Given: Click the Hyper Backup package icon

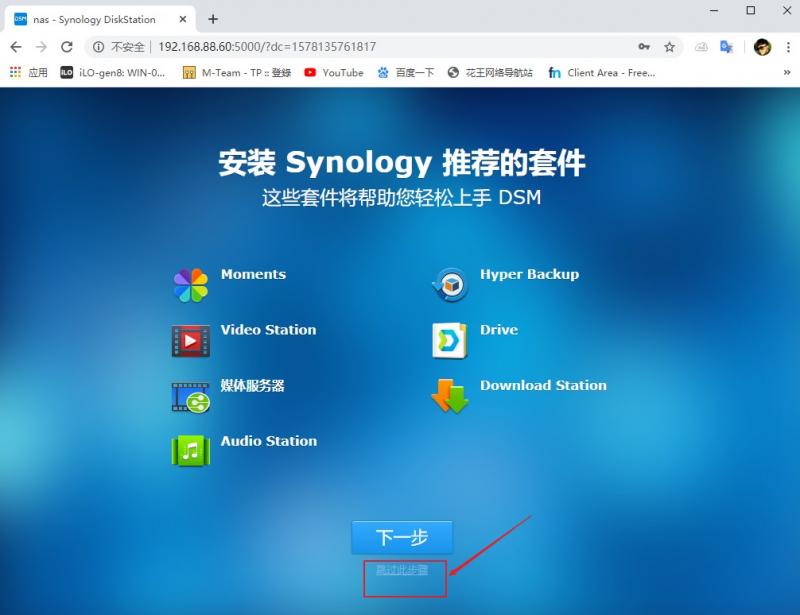Looking at the screenshot, I should [x=449, y=284].
